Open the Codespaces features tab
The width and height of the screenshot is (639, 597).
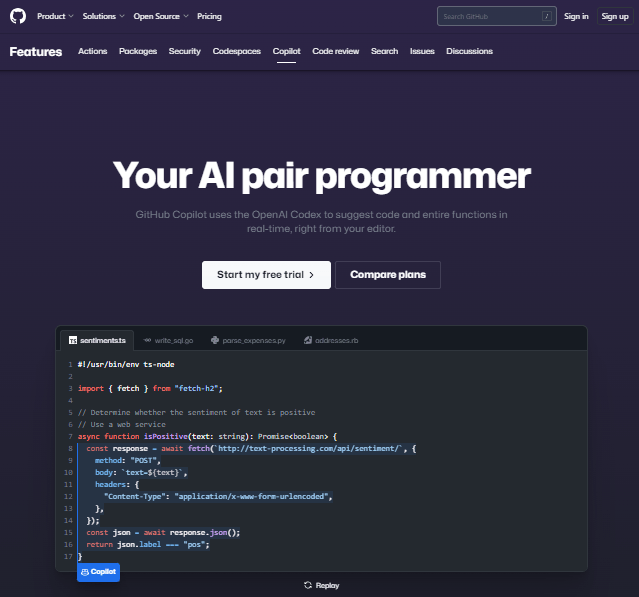tap(237, 51)
